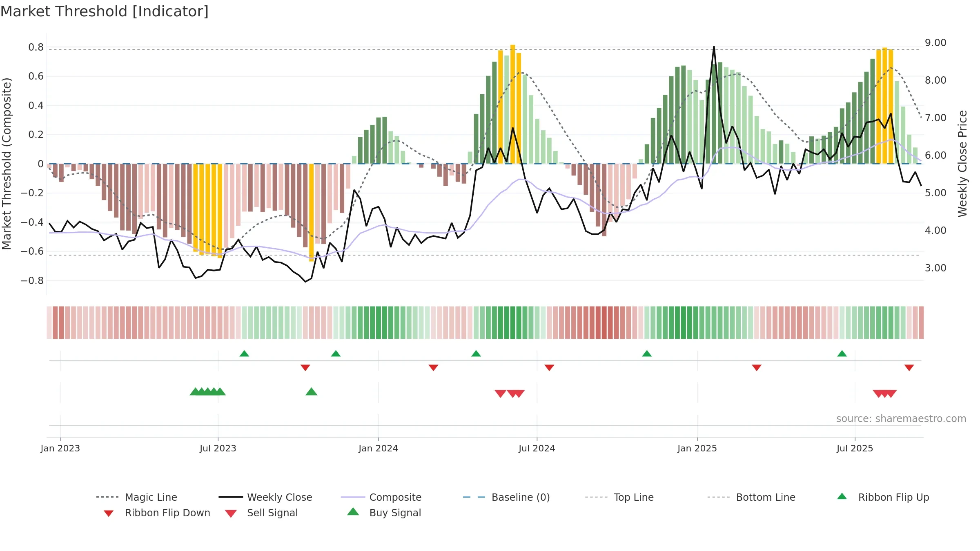Viewport: 980px width, 551px height.
Task: Click the lone Buy Signal triangle in autumn 2023
Action: 311,392
